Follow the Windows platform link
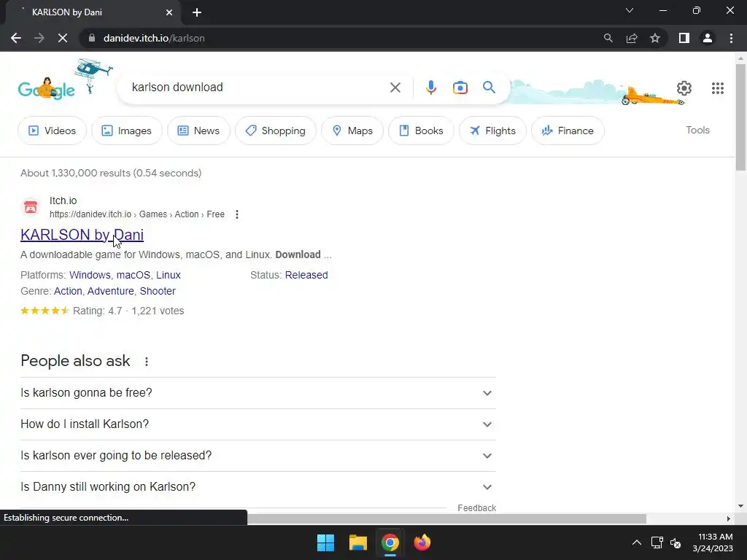This screenshot has height=560, width=747. click(x=90, y=275)
